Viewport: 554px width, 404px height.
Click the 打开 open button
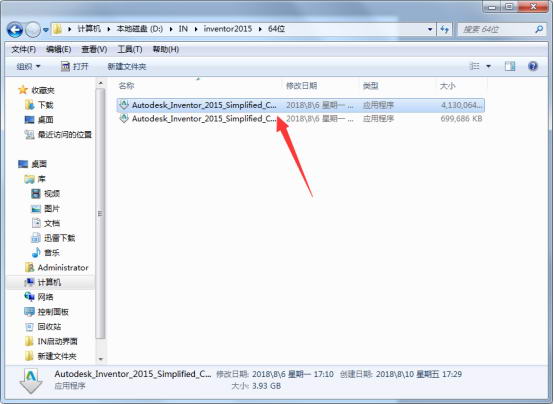point(74,66)
